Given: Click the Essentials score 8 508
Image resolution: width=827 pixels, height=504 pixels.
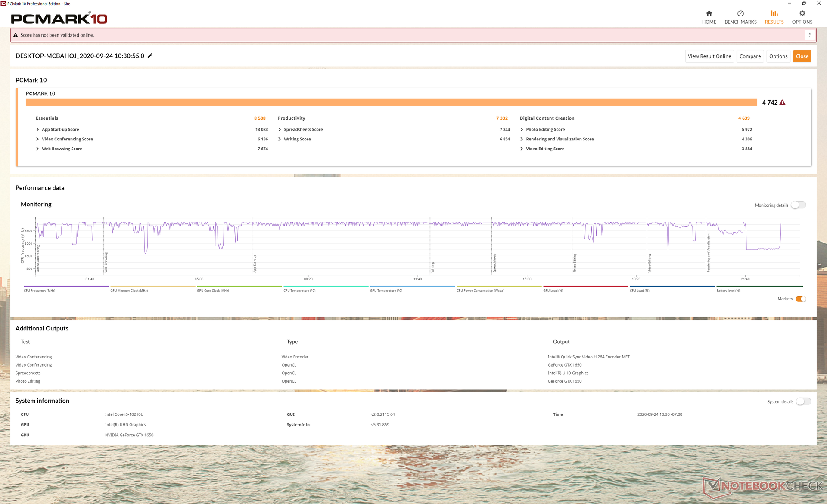Looking at the screenshot, I should 260,118.
